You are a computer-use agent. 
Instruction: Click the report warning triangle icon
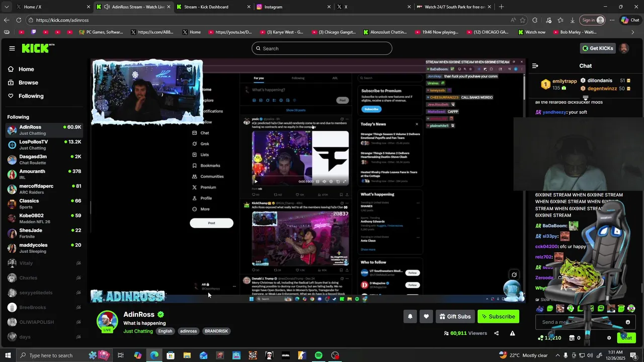(512, 333)
